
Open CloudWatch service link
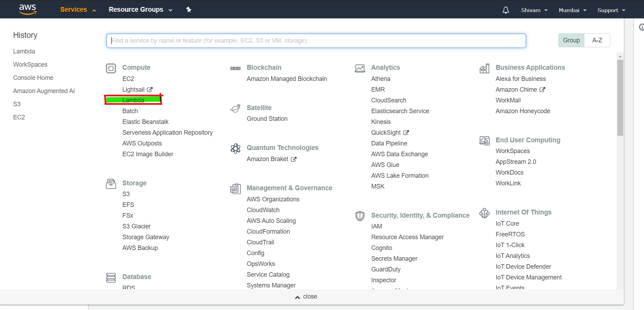[263, 210]
